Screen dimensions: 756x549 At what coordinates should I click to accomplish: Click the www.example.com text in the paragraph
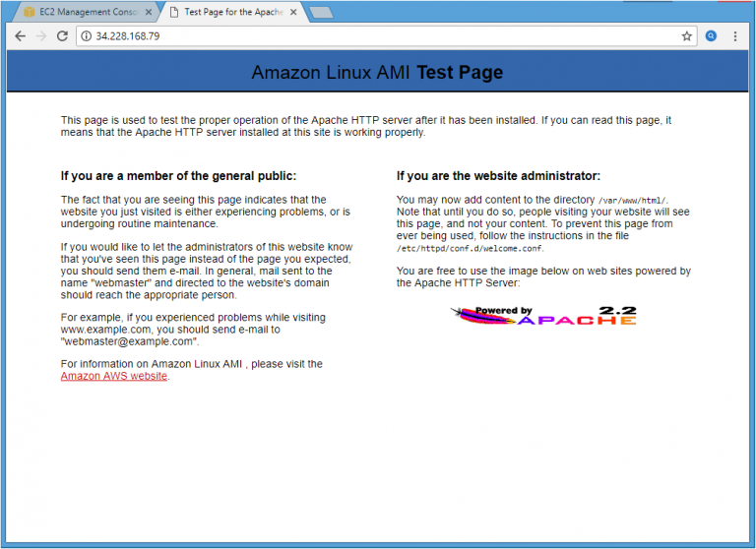(105, 330)
